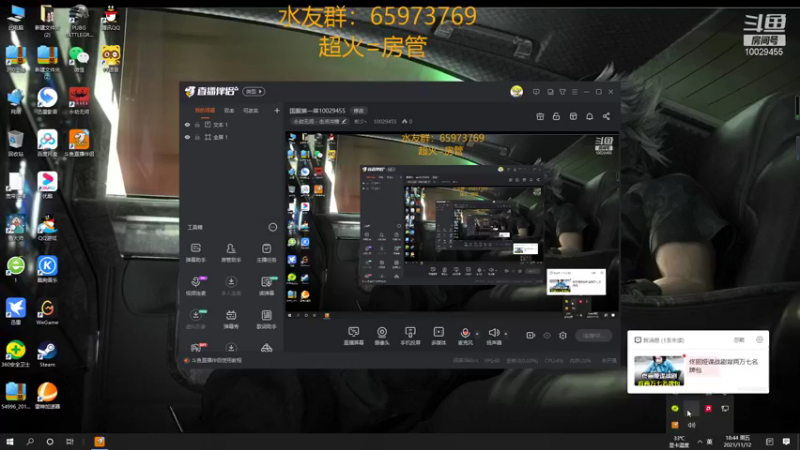Click the start streaming button
The width and height of the screenshot is (800, 450).
593,335
